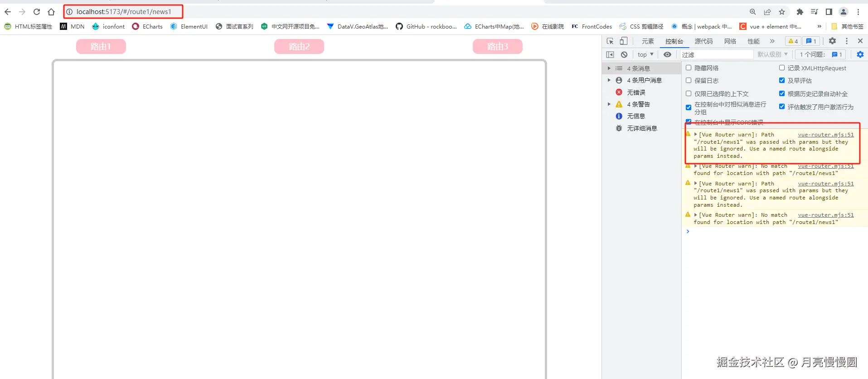The height and width of the screenshot is (379, 868).
Task: Select the 无详细消息 sidebar row
Action: click(x=641, y=128)
